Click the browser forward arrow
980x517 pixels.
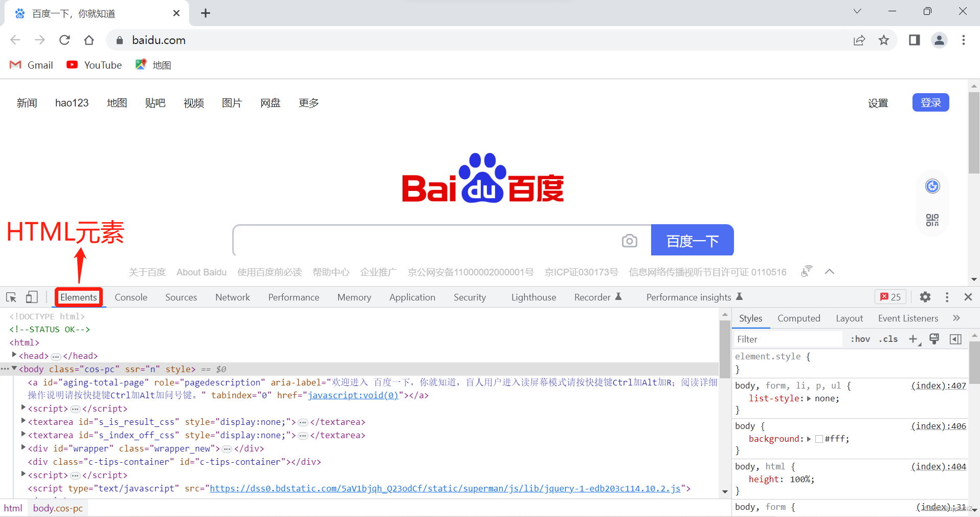[40, 40]
